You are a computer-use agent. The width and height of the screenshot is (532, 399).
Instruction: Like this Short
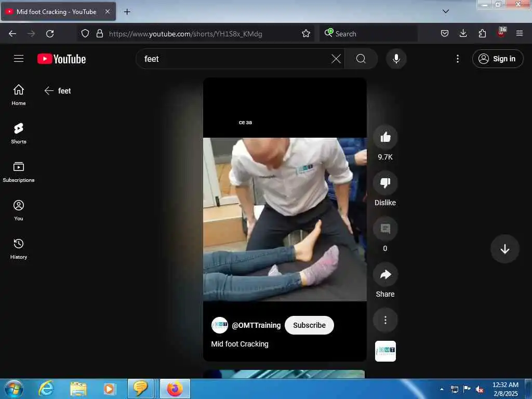(x=385, y=137)
